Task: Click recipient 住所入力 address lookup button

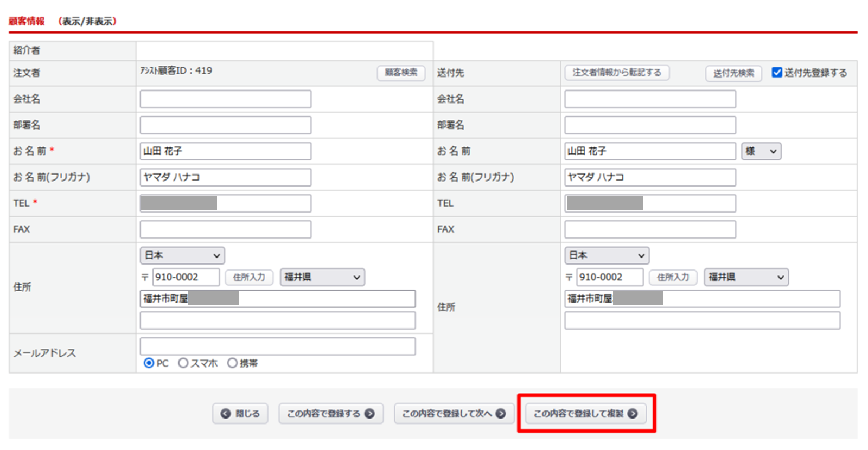Action: pos(673,277)
